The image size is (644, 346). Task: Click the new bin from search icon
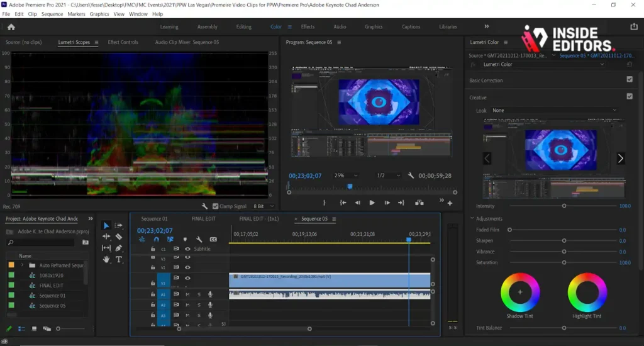coord(86,242)
